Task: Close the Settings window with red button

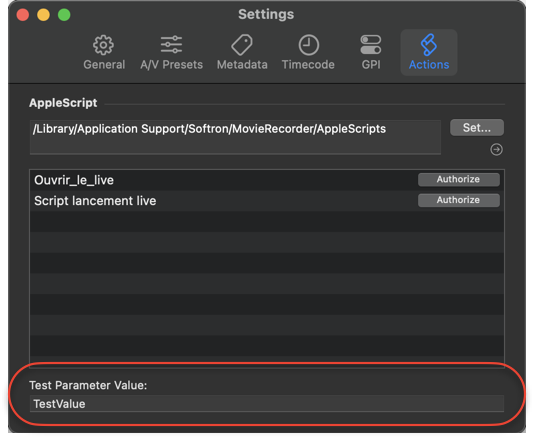Action: point(23,15)
